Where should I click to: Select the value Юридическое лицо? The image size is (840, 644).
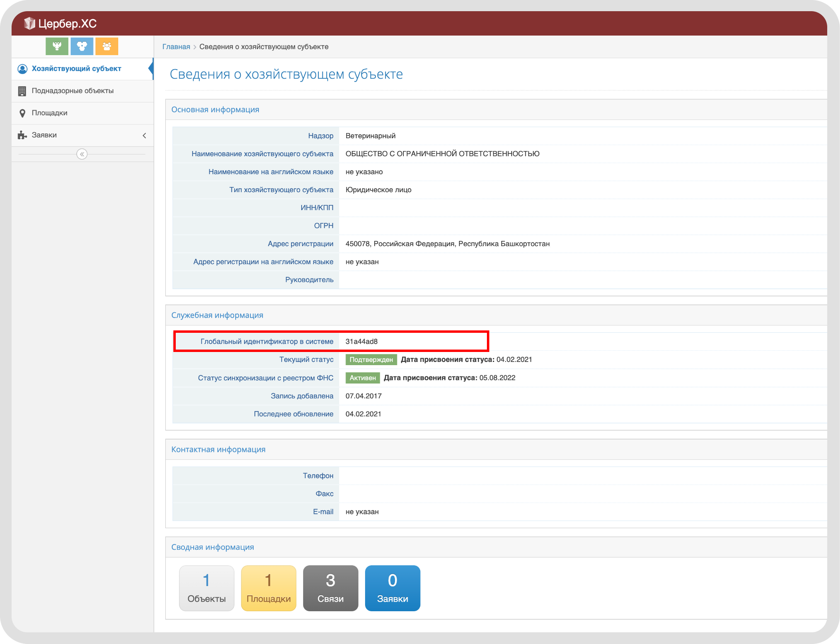pyautogui.click(x=378, y=190)
